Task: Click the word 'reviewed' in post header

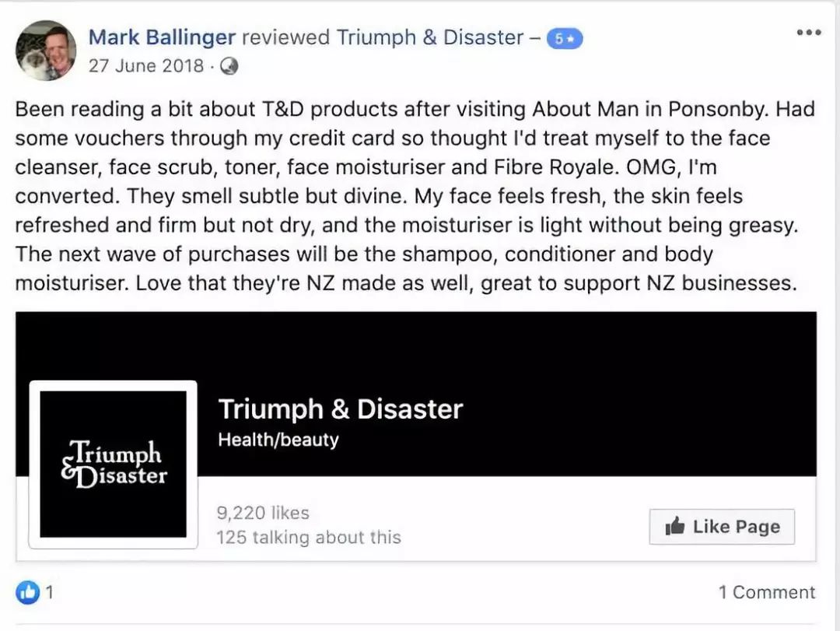Action: [286, 37]
